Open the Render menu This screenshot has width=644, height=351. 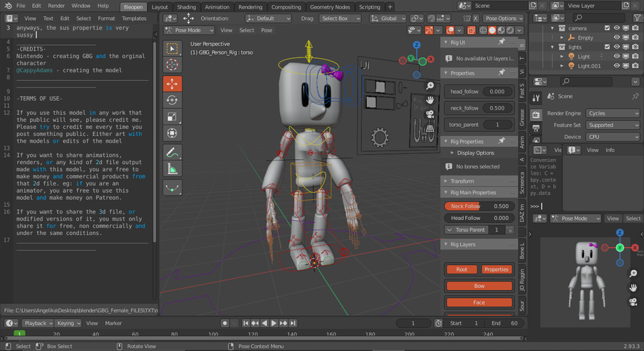pos(57,6)
